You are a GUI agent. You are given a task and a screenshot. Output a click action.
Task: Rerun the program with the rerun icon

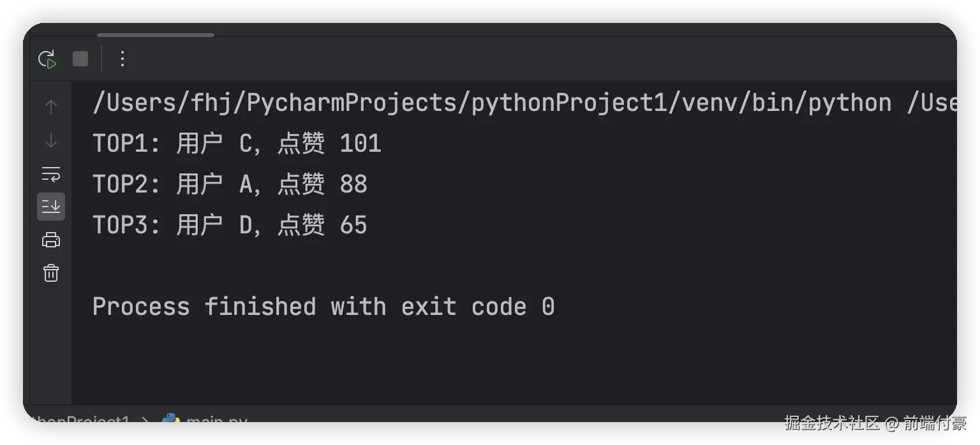pos(47,59)
